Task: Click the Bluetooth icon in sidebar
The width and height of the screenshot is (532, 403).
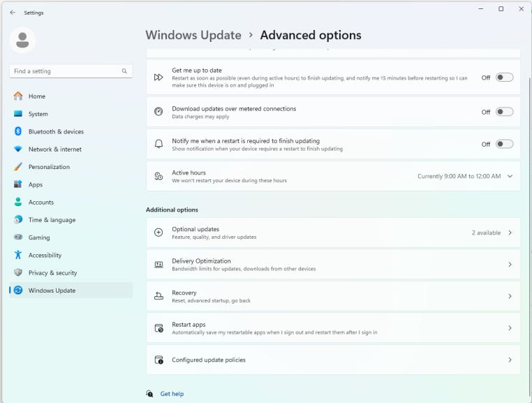Action: pyautogui.click(x=18, y=131)
